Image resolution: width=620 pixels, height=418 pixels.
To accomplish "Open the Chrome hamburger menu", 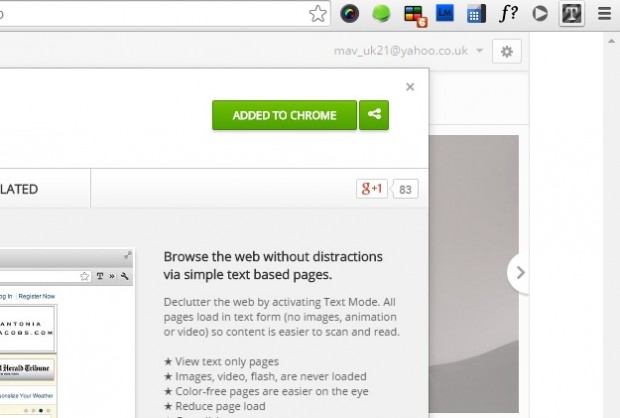I will click(603, 14).
